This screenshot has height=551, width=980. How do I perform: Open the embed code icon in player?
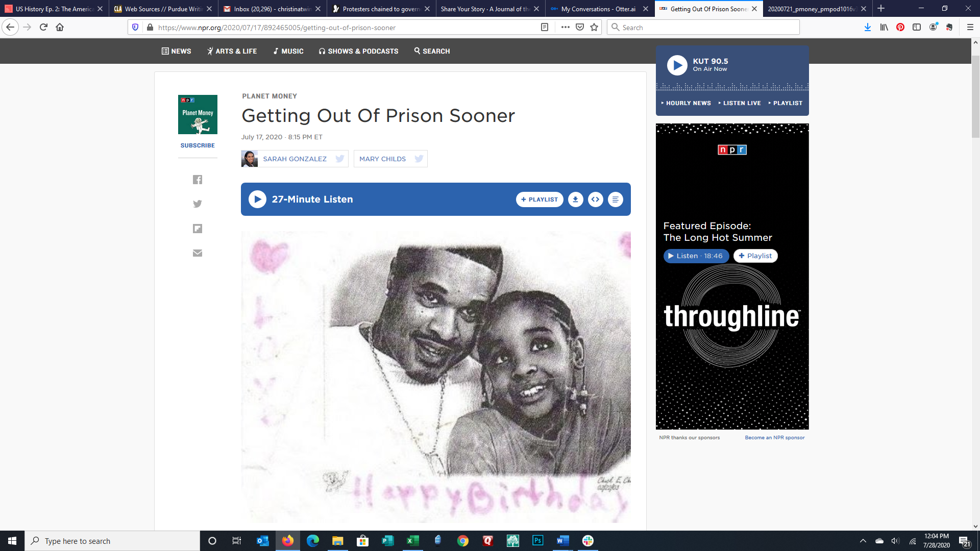click(x=596, y=199)
